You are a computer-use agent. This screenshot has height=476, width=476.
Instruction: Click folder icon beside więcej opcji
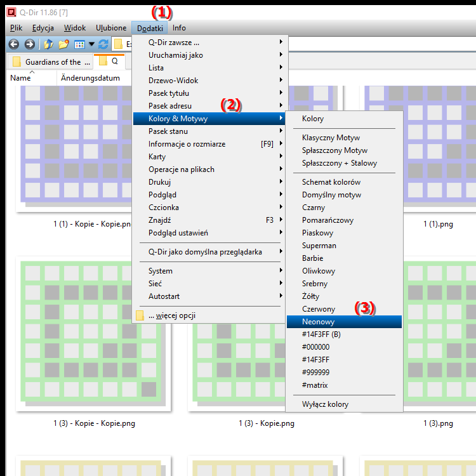tap(140, 315)
